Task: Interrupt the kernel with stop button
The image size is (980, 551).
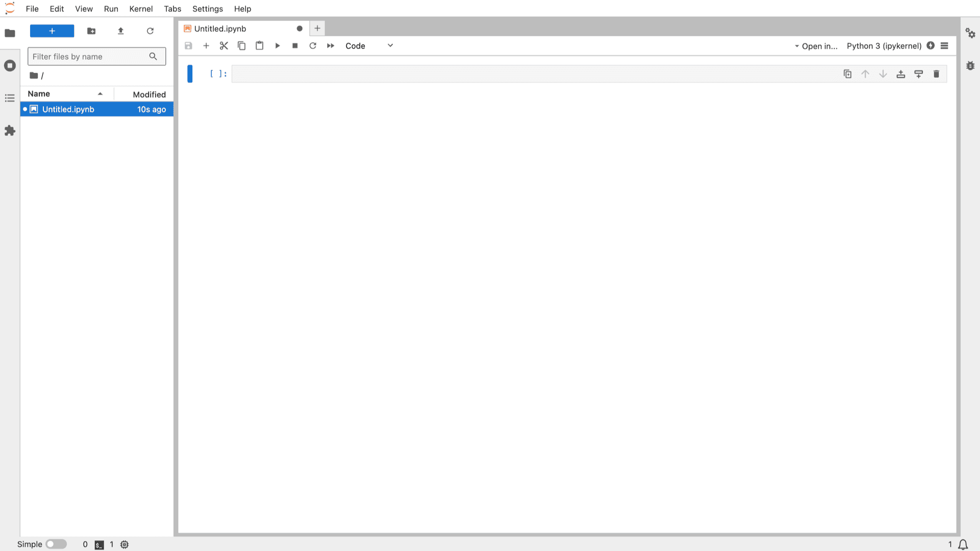Action: (x=295, y=46)
